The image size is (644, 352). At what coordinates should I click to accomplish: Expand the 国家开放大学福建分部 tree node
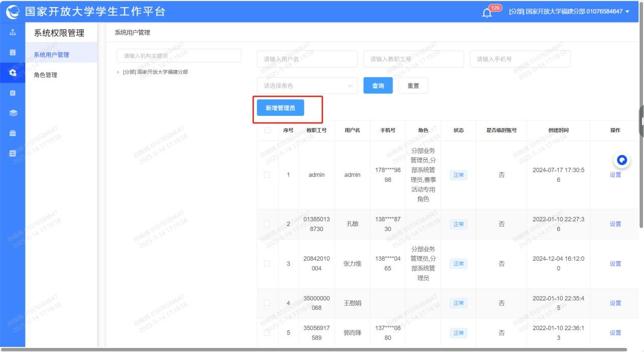pyautogui.click(x=118, y=72)
